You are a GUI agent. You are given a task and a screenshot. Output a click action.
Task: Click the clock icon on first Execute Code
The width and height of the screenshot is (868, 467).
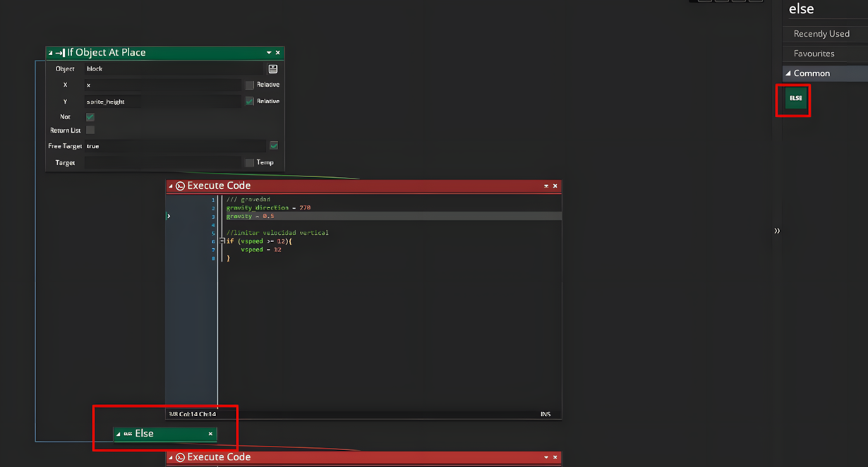180,186
